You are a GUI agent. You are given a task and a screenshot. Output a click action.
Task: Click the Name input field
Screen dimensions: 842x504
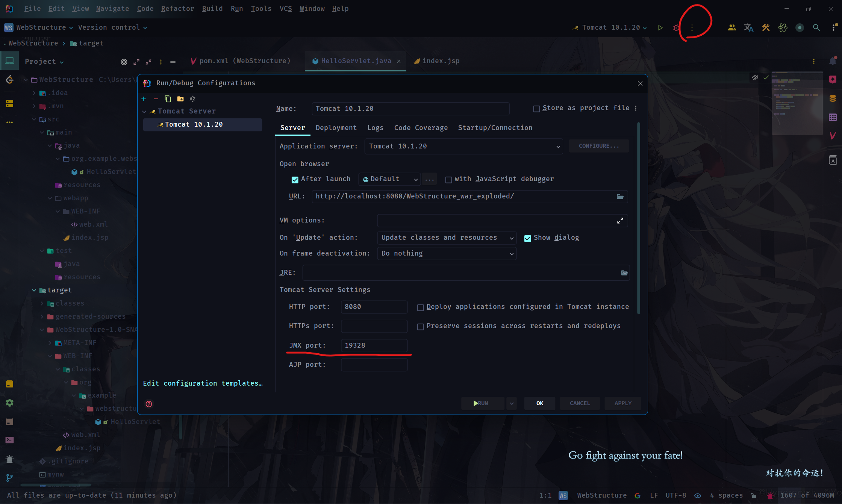tap(410, 109)
